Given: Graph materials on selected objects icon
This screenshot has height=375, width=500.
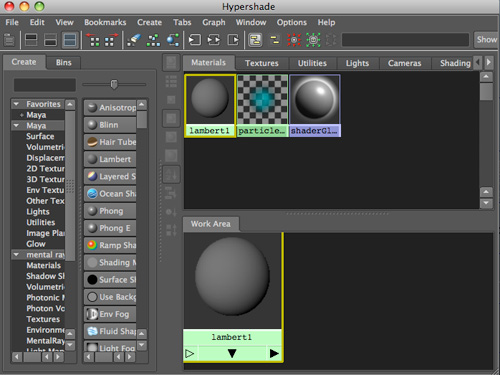Looking at the screenshot, I should tap(173, 40).
